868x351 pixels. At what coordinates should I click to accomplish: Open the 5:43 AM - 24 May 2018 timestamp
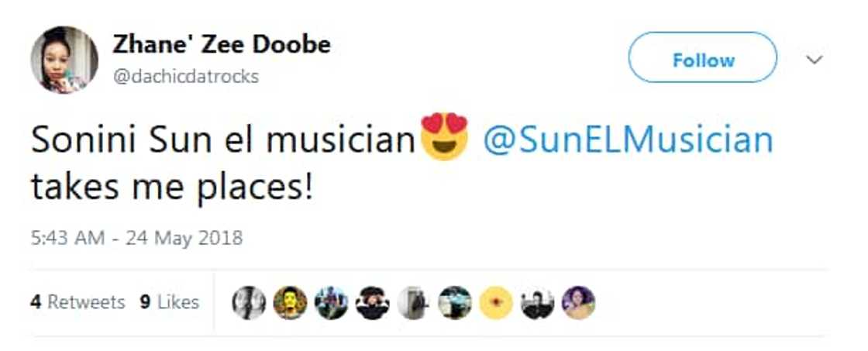(x=136, y=238)
